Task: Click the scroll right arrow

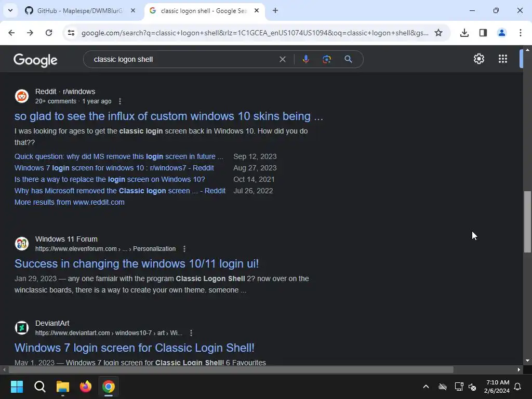Action: tap(519, 369)
